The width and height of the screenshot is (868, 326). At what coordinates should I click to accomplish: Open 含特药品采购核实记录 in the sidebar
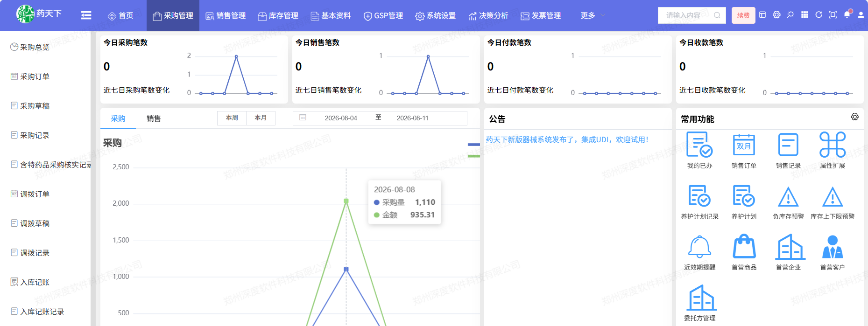click(51, 165)
